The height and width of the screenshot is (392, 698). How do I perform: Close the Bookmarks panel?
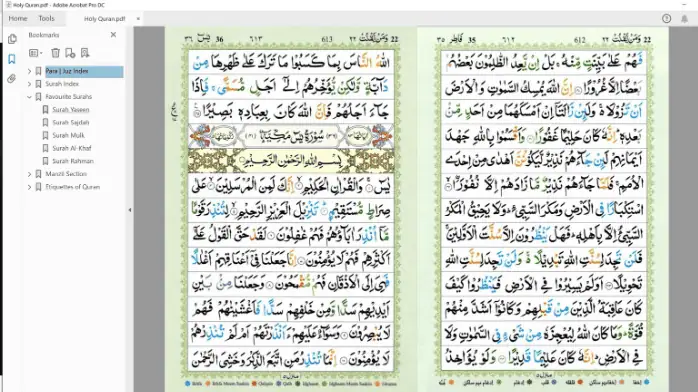pos(113,35)
